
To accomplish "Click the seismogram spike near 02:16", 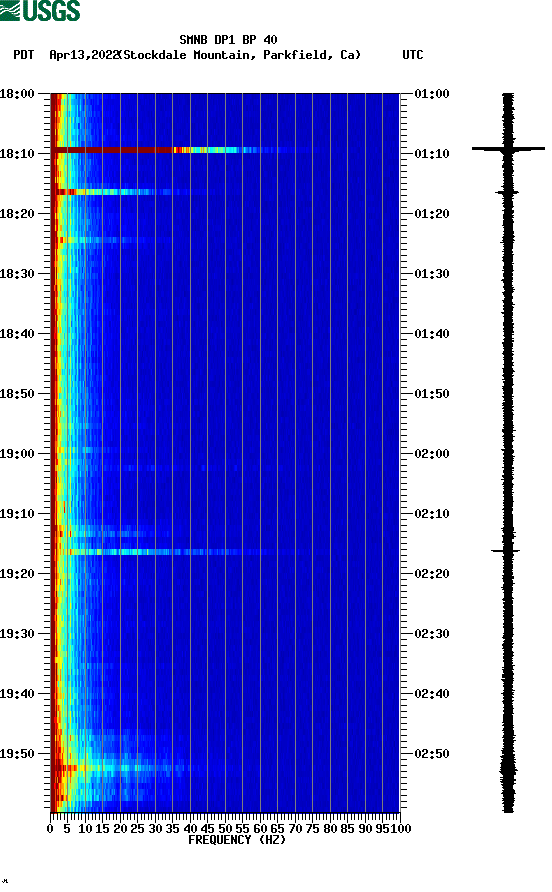I will (506, 551).
